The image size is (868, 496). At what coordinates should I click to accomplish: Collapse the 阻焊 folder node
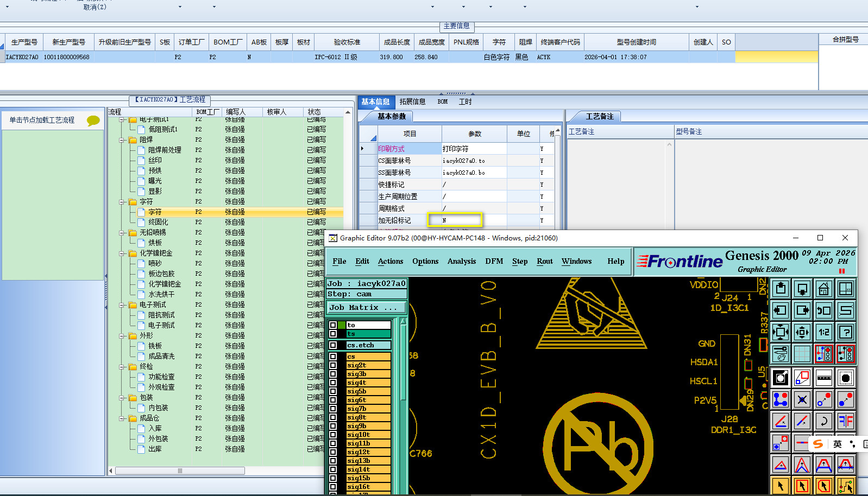122,139
